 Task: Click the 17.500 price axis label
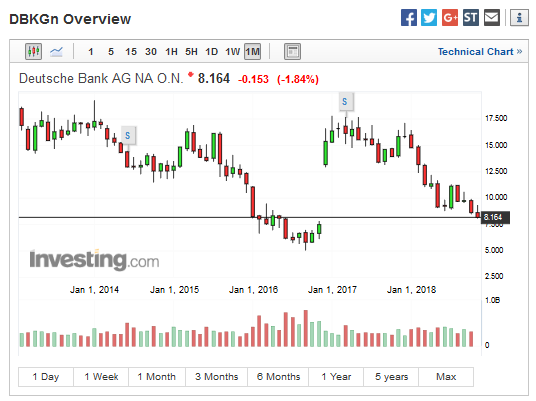(496, 118)
